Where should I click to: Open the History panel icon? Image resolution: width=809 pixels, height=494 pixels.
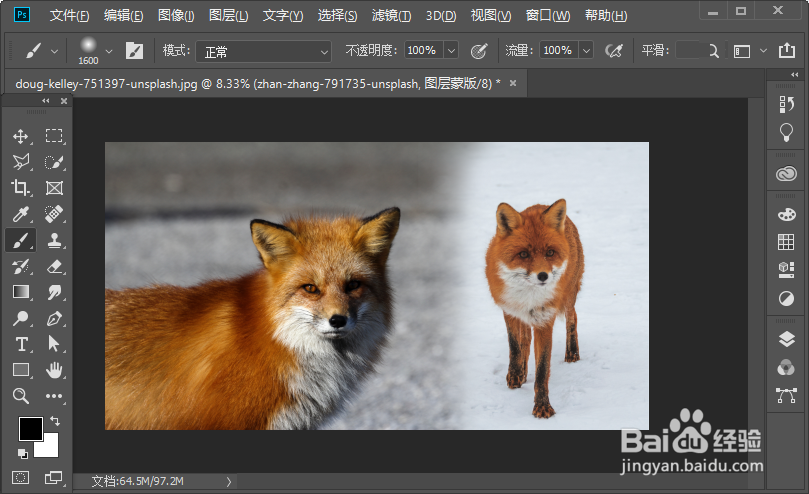point(786,104)
